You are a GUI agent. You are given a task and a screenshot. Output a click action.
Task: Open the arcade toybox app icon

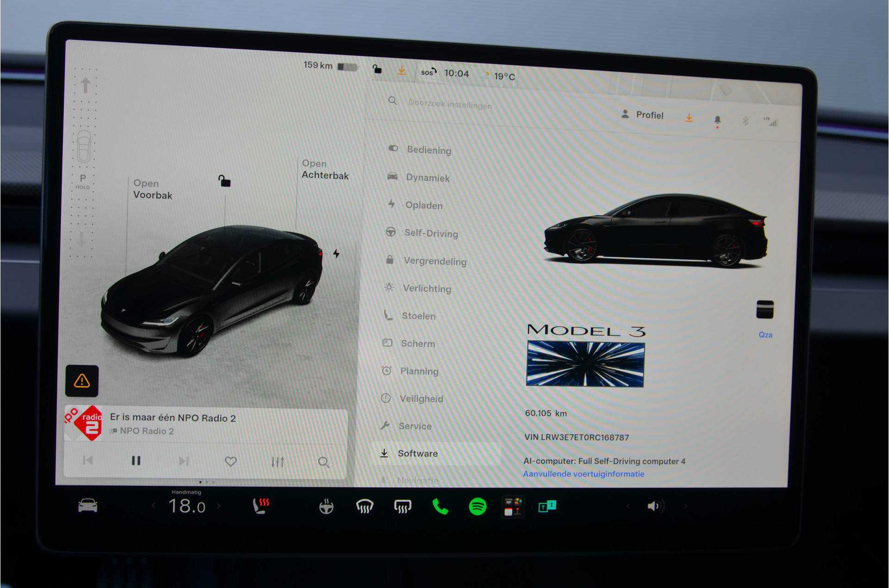coord(513,507)
